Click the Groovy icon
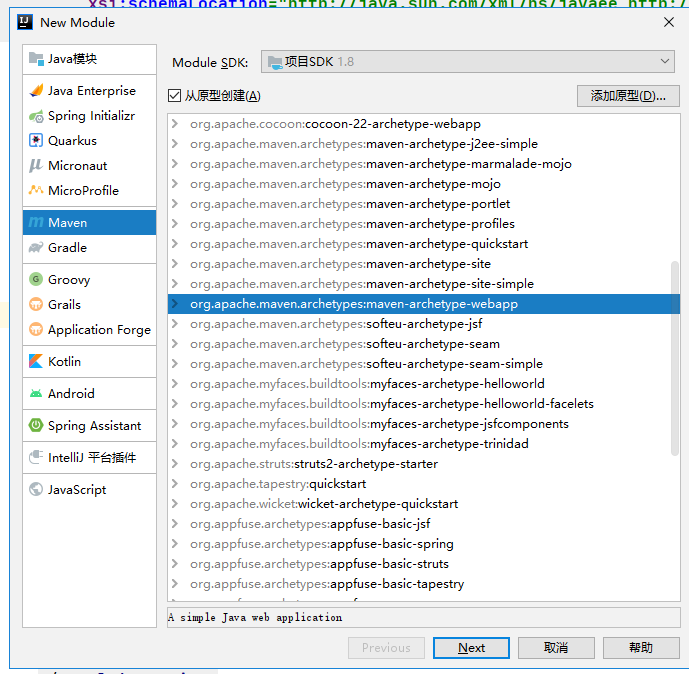 tap(36, 279)
